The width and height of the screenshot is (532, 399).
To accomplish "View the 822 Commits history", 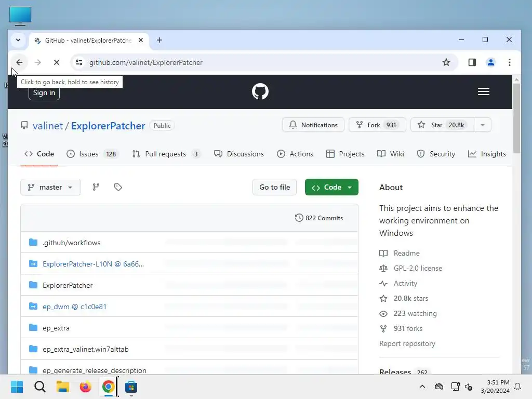I will (x=319, y=218).
